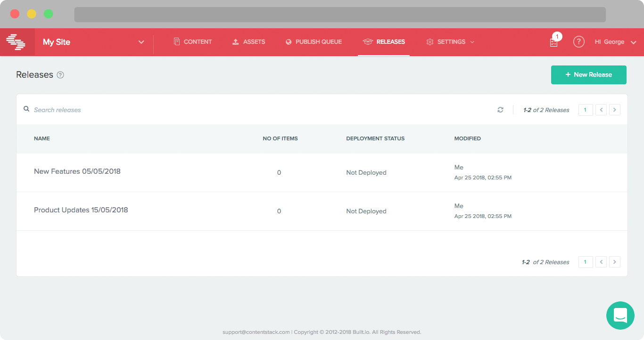The image size is (644, 340).
Task: Click the support@contentstack.com email link
Action: pyautogui.click(x=256, y=332)
